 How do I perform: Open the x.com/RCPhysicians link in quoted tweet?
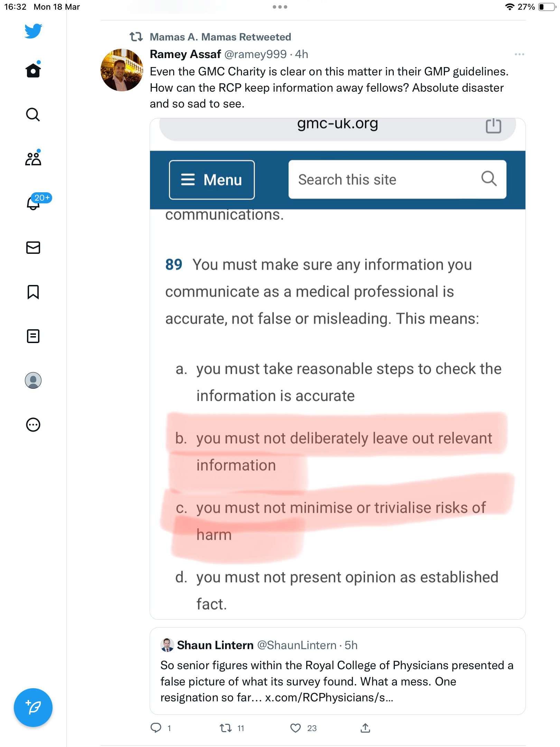329,698
